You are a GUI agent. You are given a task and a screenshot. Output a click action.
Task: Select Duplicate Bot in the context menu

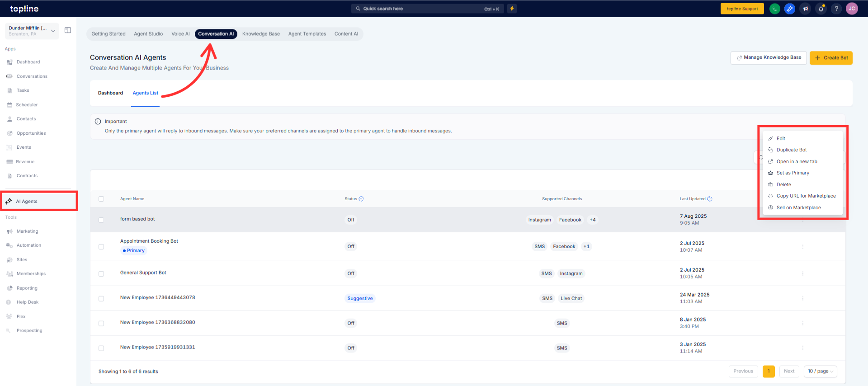pyautogui.click(x=802, y=150)
